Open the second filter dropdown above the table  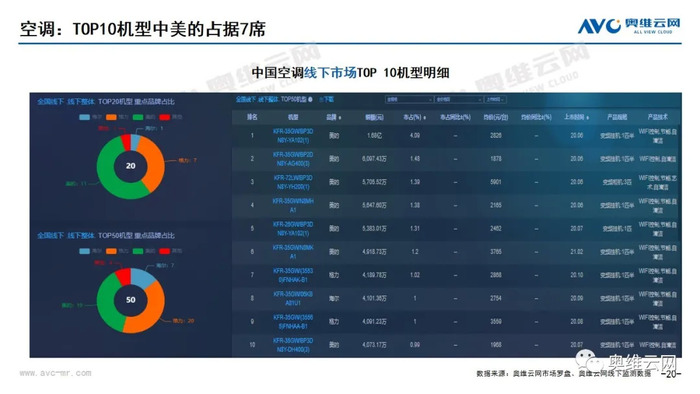pyautogui.click(x=458, y=100)
